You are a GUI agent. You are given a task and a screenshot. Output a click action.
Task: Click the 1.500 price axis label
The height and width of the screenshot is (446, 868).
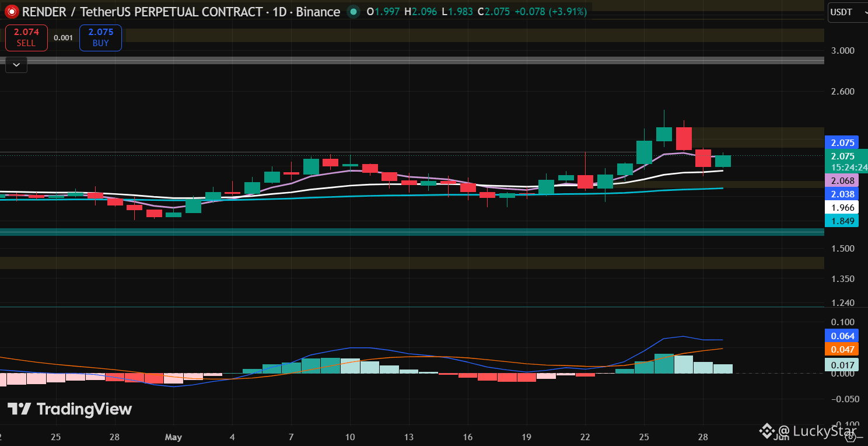pyautogui.click(x=842, y=249)
